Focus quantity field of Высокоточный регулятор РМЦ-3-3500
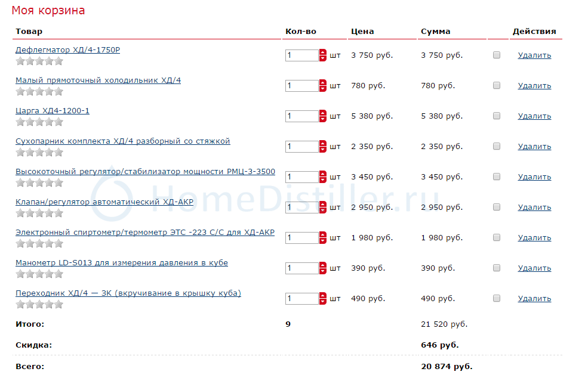The height and width of the screenshot is (384, 588). tap(302, 177)
